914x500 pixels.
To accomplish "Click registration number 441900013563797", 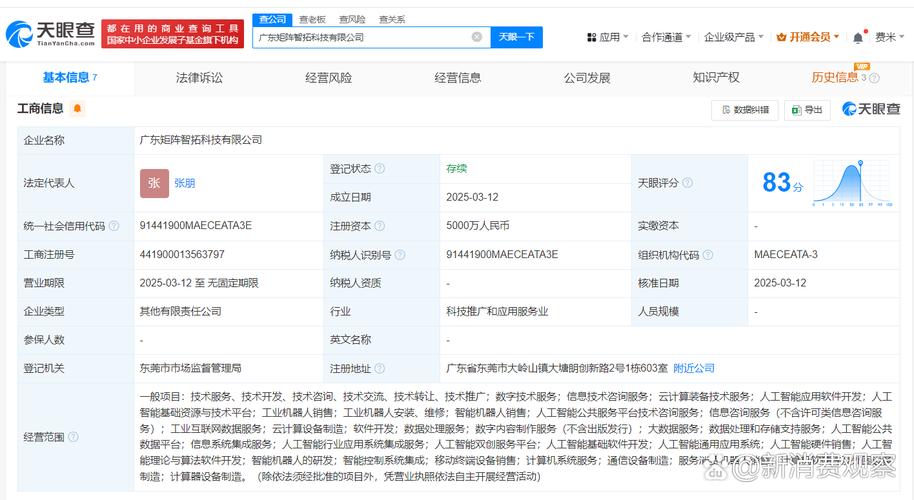I will (182, 255).
